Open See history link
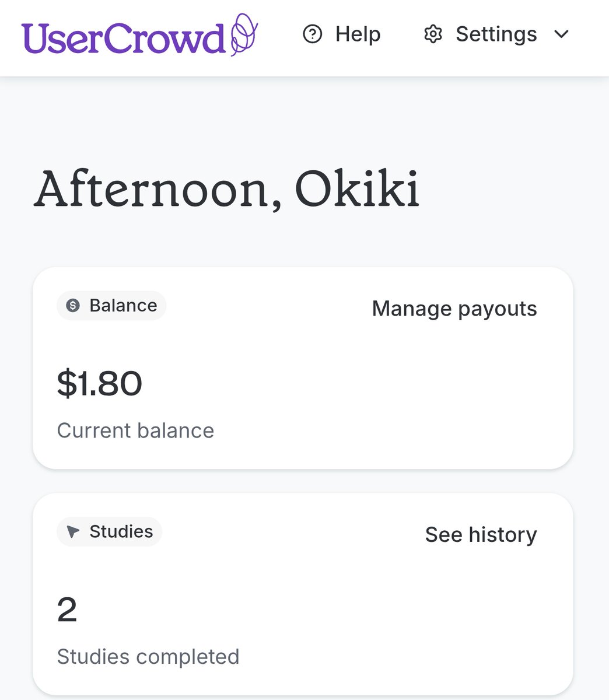This screenshot has width=609, height=700. coord(481,534)
